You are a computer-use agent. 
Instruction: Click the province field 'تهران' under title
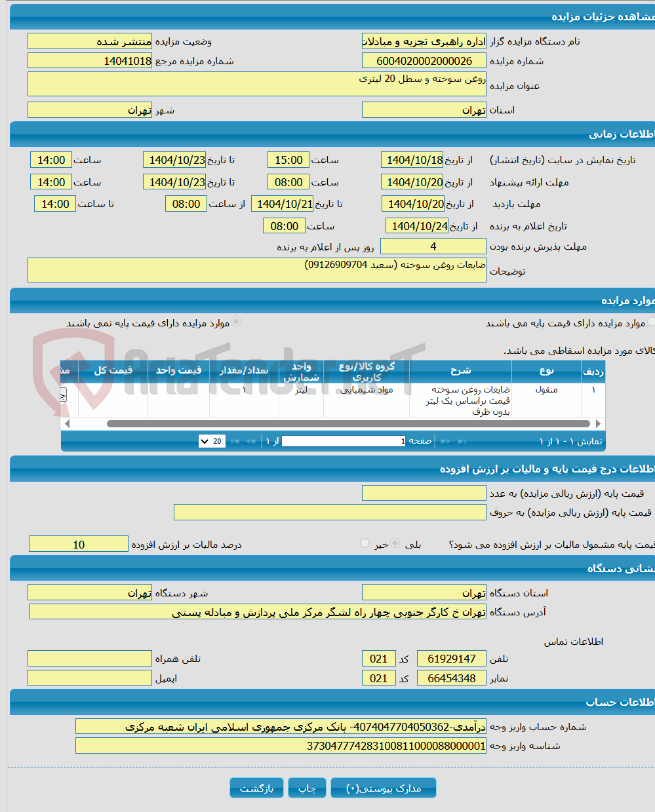click(424, 110)
